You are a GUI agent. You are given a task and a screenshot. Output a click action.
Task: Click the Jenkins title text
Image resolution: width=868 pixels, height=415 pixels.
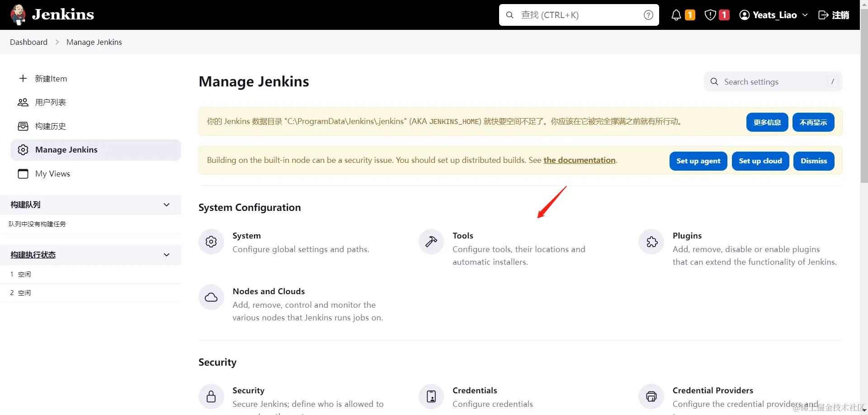(63, 14)
